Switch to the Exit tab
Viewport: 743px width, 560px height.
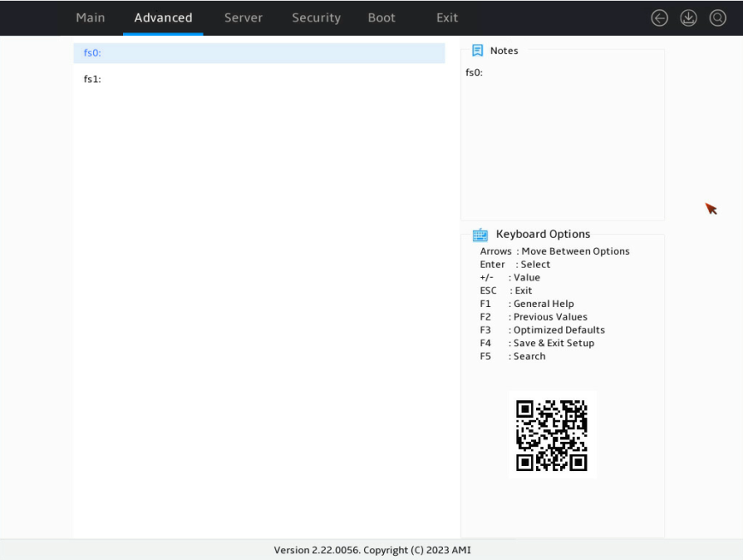[447, 18]
